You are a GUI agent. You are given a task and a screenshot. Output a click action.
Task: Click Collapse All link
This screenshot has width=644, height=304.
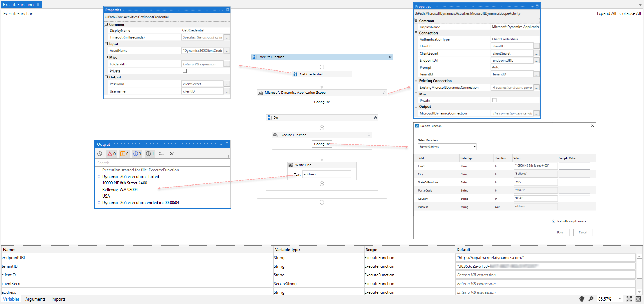coord(630,13)
